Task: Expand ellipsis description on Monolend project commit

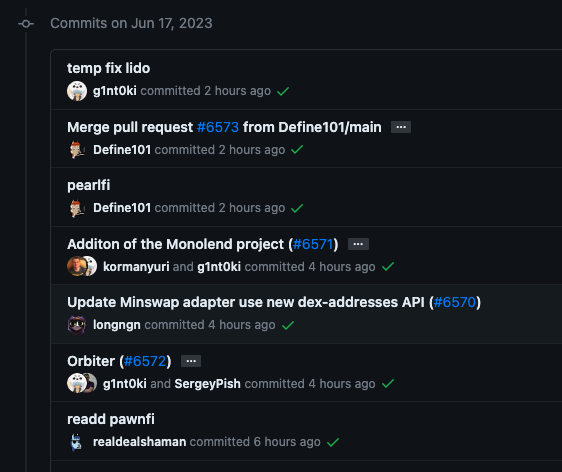Action: pos(358,244)
